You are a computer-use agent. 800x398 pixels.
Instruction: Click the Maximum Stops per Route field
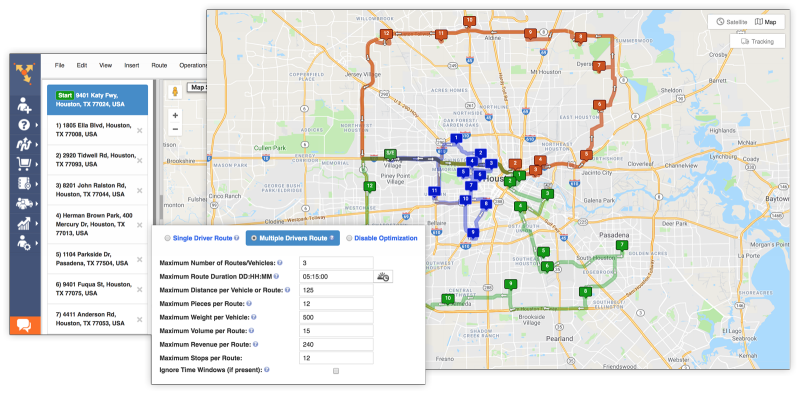[336, 358]
